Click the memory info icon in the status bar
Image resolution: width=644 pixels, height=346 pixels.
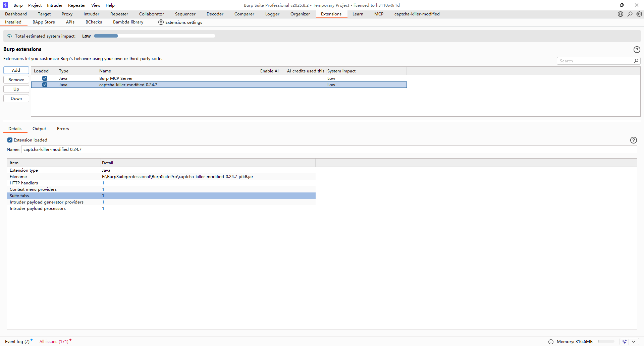[551, 342]
